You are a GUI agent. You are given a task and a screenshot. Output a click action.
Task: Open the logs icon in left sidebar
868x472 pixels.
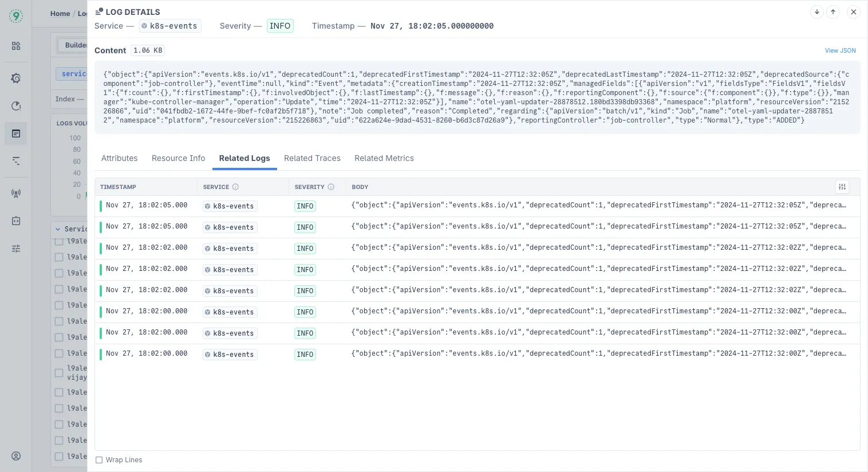16,133
